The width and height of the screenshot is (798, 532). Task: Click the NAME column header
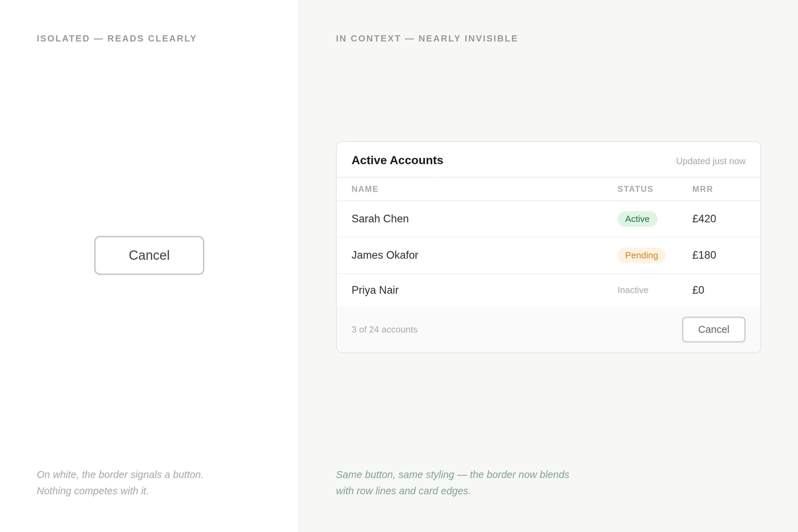[365, 189]
